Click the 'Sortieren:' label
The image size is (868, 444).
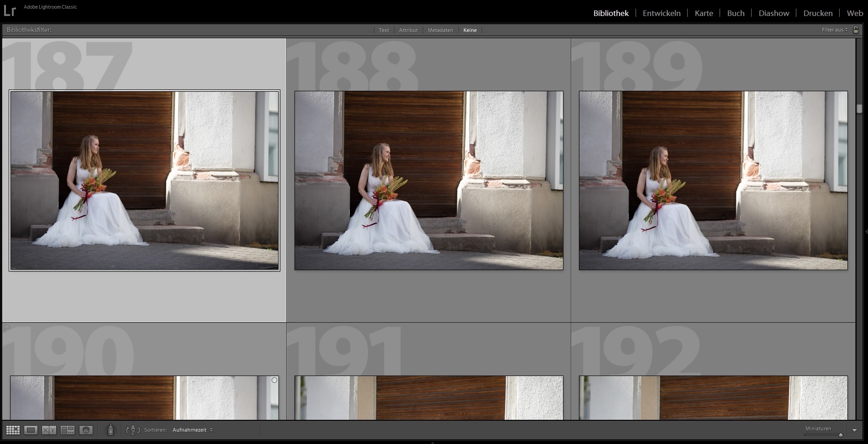click(156, 430)
